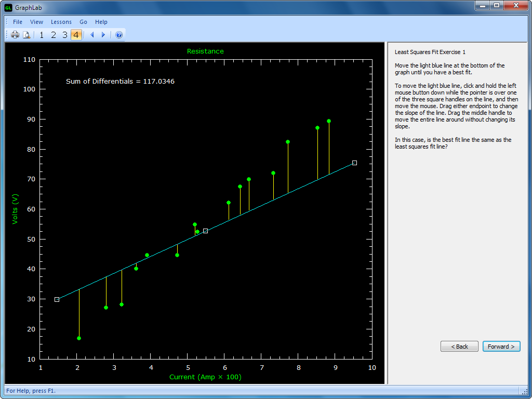Open the Help menu
532x399 pixels.
(x=101, y=22)
